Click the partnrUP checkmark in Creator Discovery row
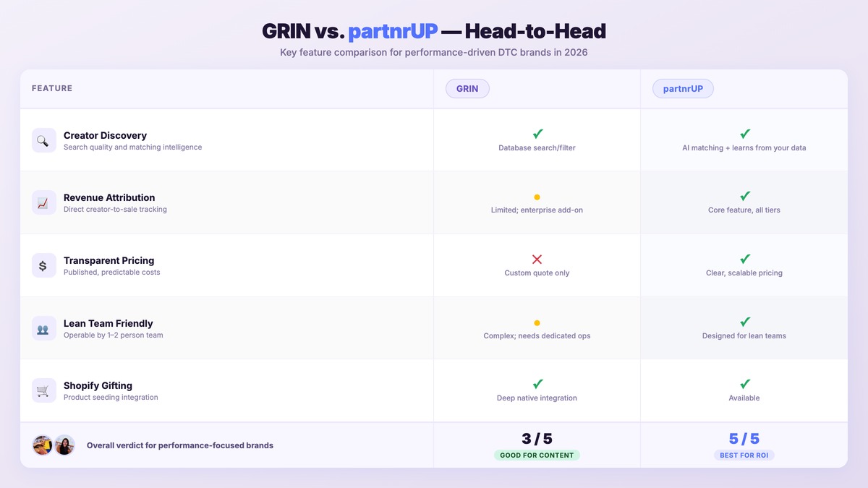Viewport: 868px width, 488px height. (744, 134)
